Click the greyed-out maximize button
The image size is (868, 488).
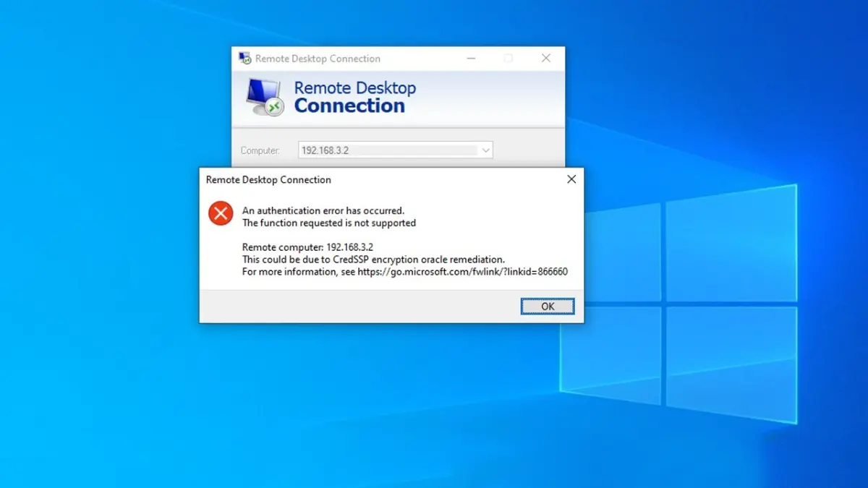pos(508,59)
